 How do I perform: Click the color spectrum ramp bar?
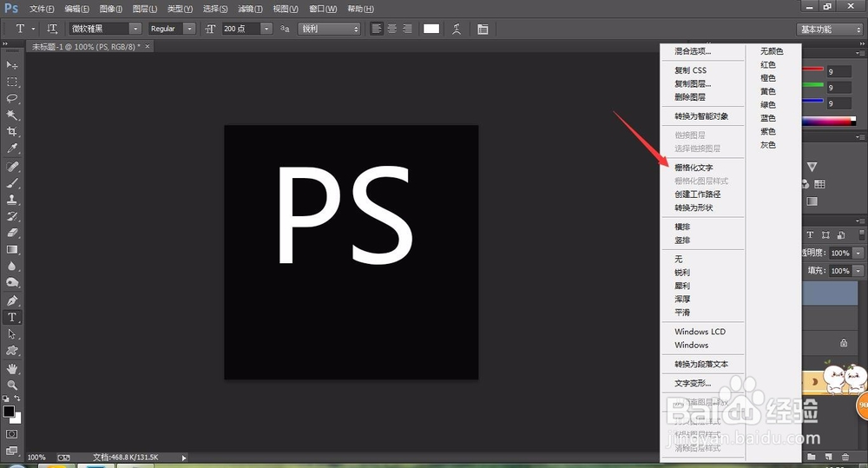click(828, 122)
